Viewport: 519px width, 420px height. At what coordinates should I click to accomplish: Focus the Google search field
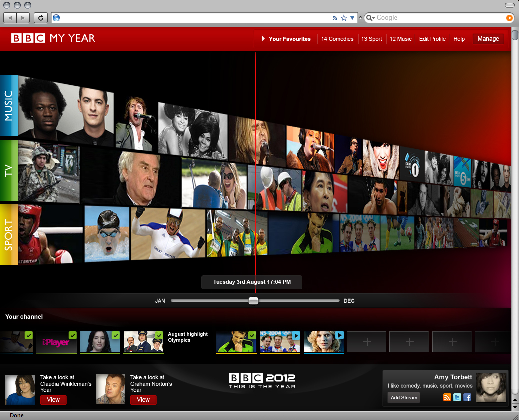(440, 18)
